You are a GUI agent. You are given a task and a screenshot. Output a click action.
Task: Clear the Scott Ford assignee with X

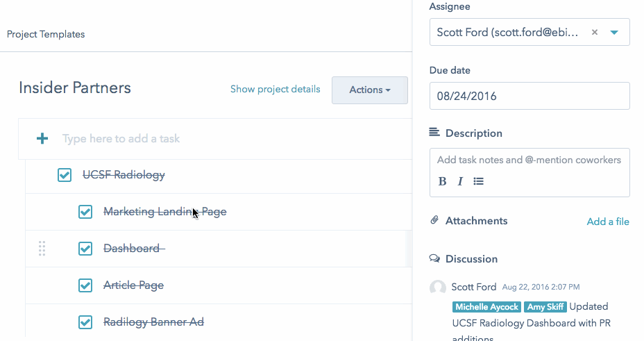click(595, 33)
